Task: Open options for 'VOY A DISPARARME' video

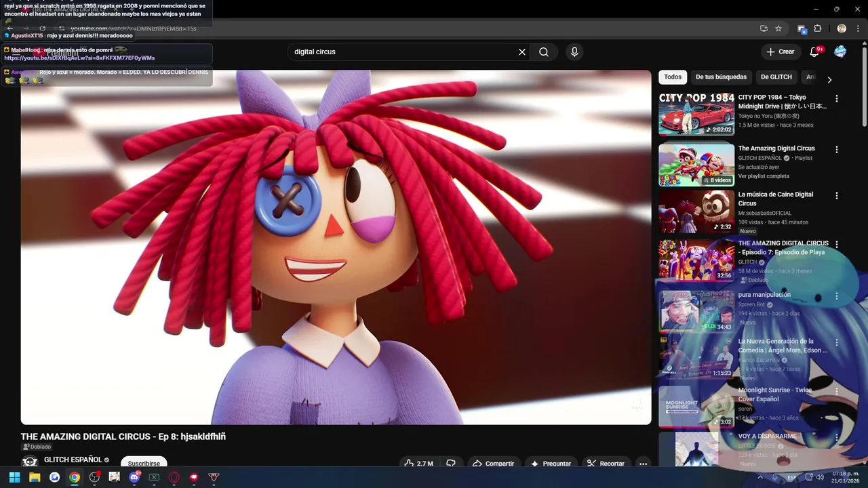Action: click(x=836, y=437)
